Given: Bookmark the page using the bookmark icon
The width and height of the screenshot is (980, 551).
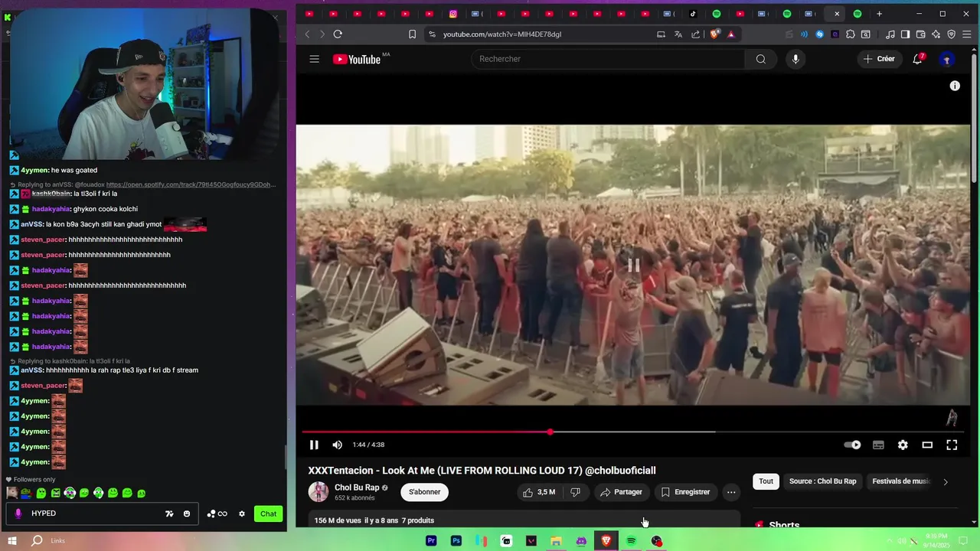Looking at the screenshot, I should tap(412, 34).
